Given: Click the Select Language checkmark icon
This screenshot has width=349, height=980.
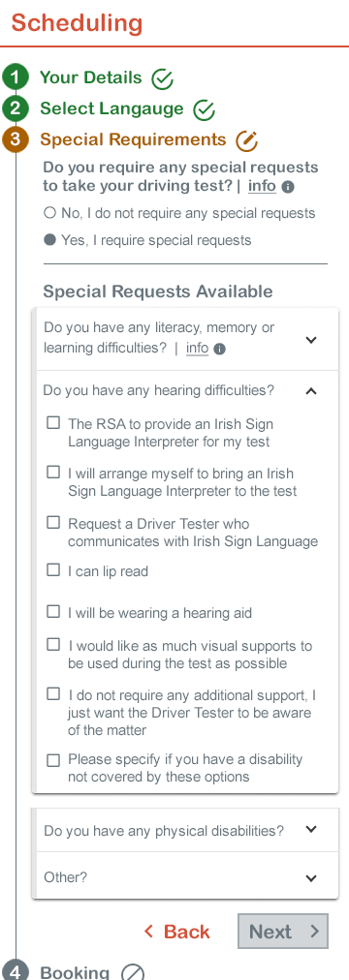Looking at the screenshot, I should pos(204,109).
